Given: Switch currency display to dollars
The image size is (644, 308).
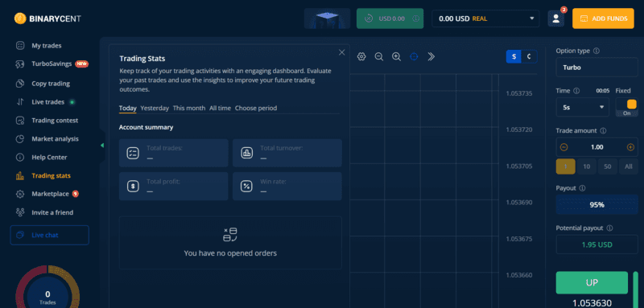Looking at the screenshot, I should pos(514,56).
